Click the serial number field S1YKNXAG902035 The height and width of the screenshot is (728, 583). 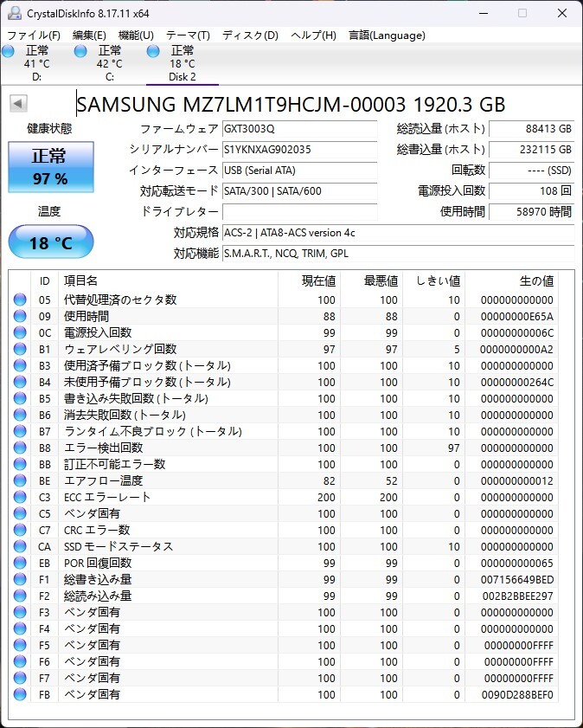pyautogui.click(x=299, y=150)
